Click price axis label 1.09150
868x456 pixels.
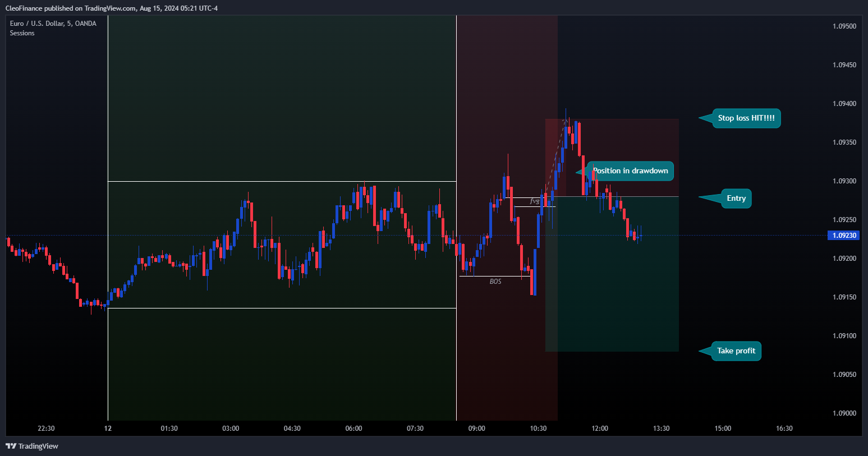click(844, 297)
